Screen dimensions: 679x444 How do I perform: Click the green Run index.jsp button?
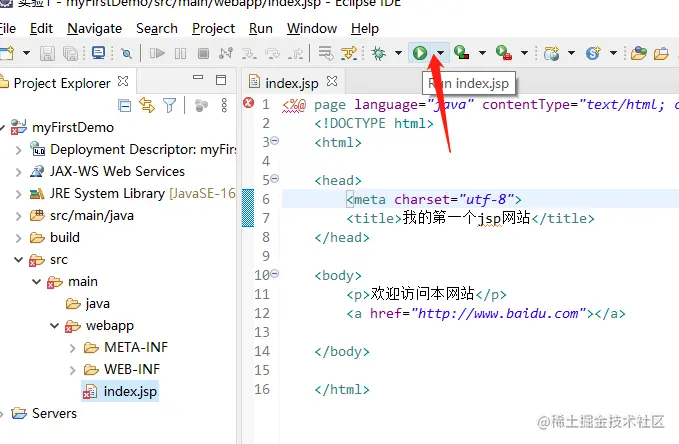click(420, 53)
